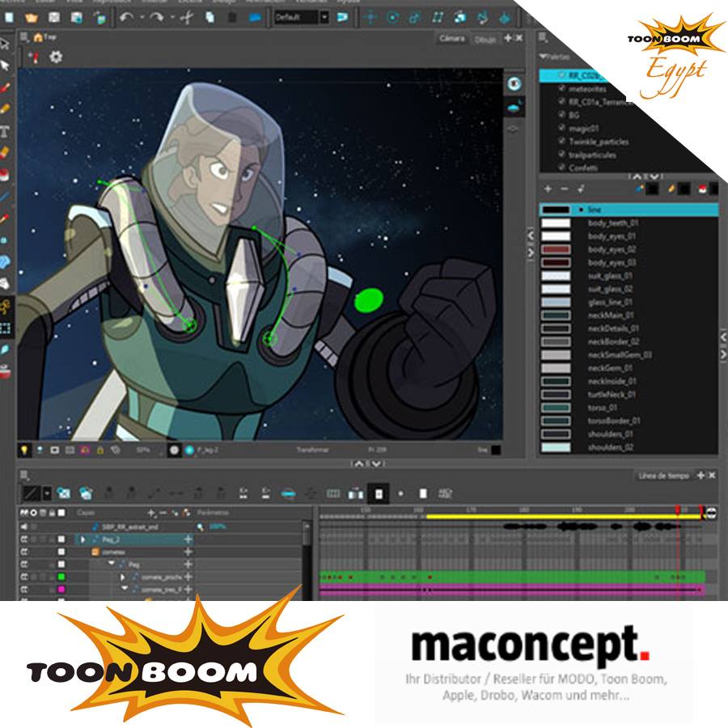Select the torso_01 color row
This screenshot has height=728, width=728.
pyautogui.click(x=629, y=408)
